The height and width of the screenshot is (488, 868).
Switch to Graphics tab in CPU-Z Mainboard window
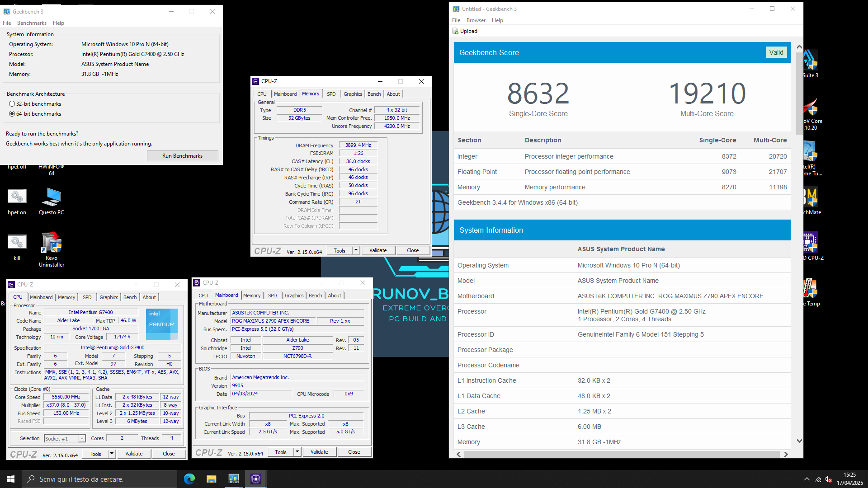tap(294, 296)
